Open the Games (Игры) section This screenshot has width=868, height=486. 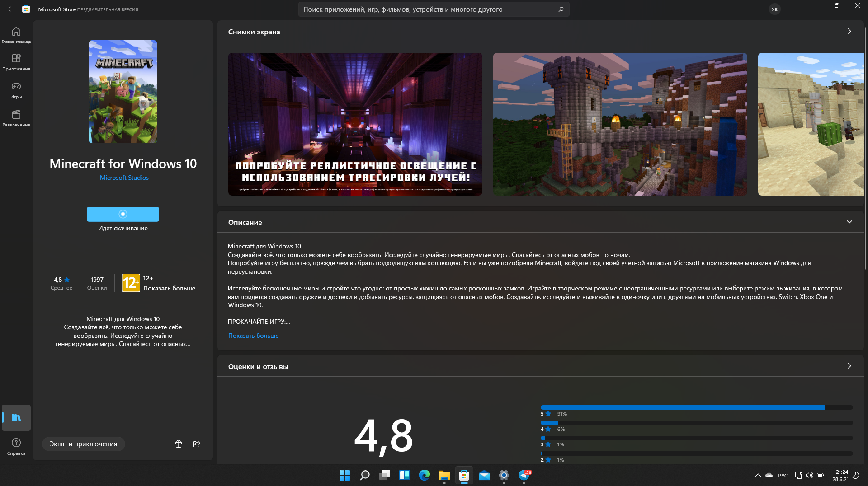(x=16, y=90)
